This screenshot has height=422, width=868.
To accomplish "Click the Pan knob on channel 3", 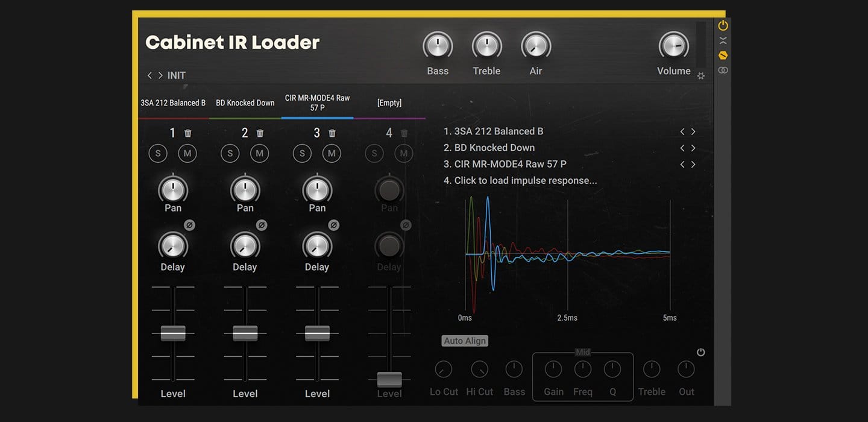I will (x=317, y=189).
